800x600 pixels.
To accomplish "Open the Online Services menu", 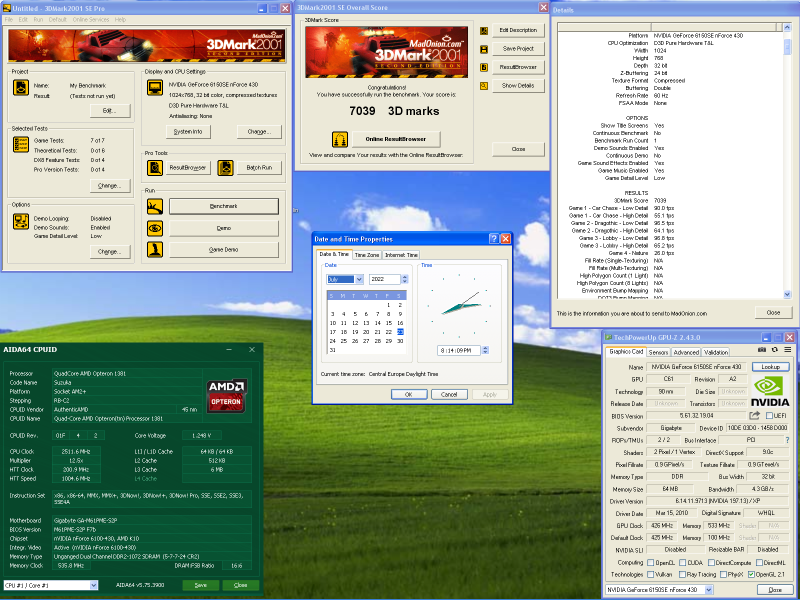I will coord(91,19).
